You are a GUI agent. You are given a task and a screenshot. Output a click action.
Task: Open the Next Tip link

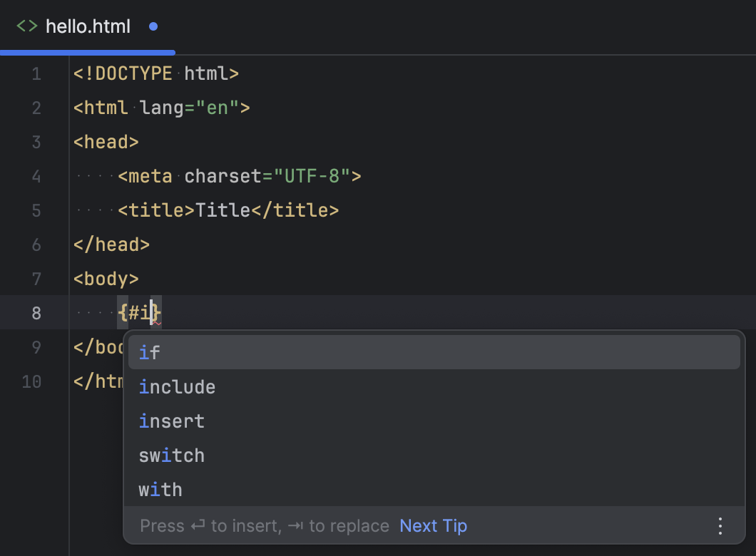pyautogui.click(x=433, y=525)
